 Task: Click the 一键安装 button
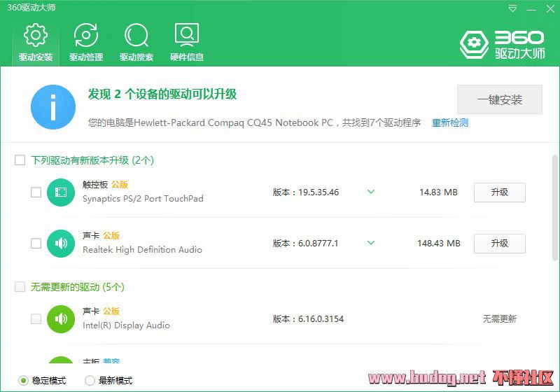(x=500, y=99)
